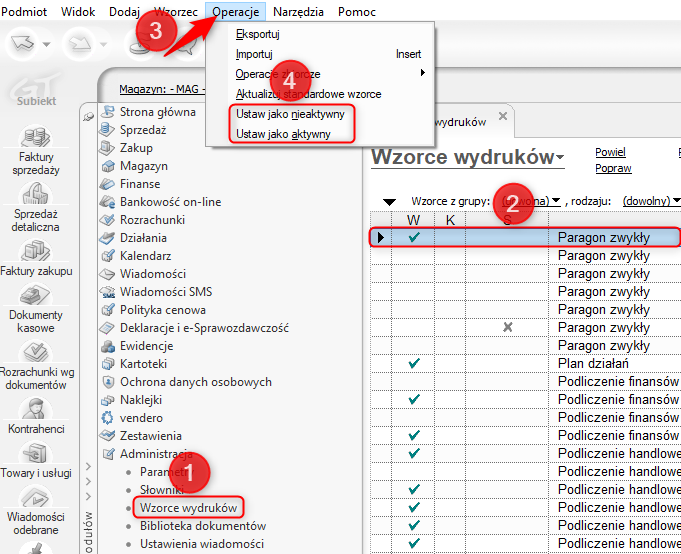
Task: Click the Bankowość on-line icon
Action: tap(107, 202)
